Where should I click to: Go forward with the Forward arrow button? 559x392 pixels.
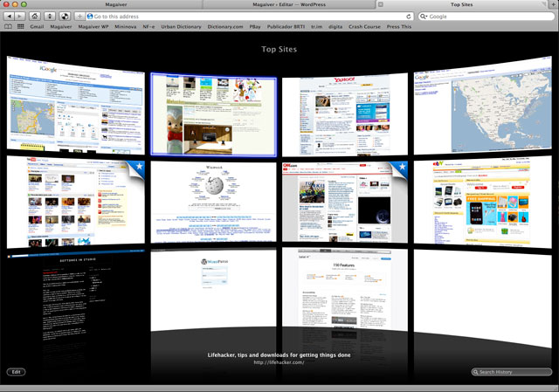click(20, 17)
